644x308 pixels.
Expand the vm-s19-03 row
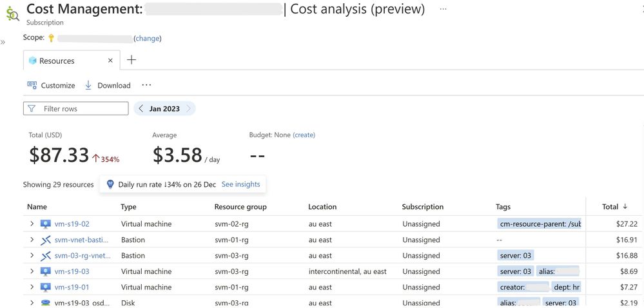[x=32, y=271]
